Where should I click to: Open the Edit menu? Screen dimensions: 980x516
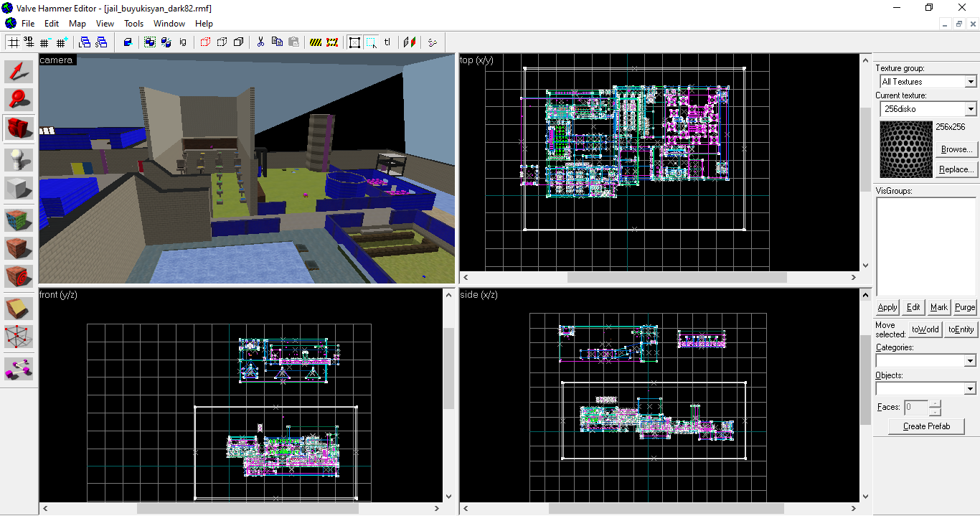52,24
